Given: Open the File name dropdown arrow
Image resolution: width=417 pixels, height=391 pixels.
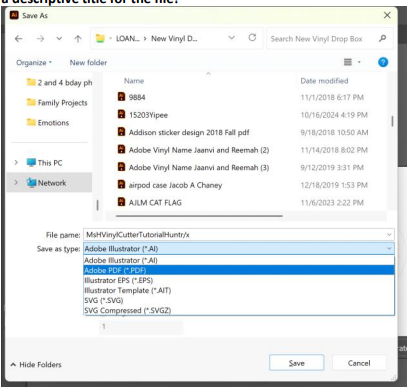Looking at the screenshot, I should point(389,235).
